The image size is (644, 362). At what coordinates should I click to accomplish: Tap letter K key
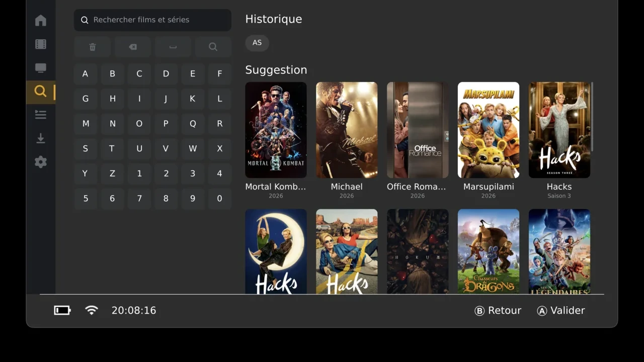coord(193,99)
